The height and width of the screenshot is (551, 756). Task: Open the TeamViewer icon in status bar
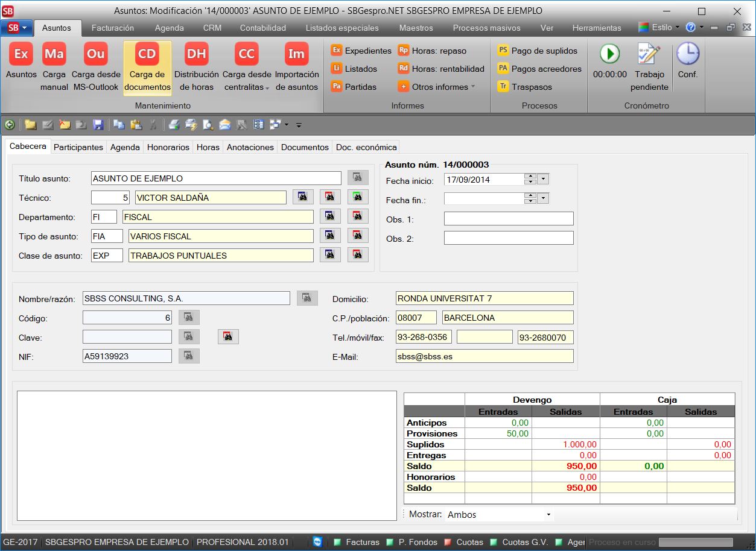[317, 542]
